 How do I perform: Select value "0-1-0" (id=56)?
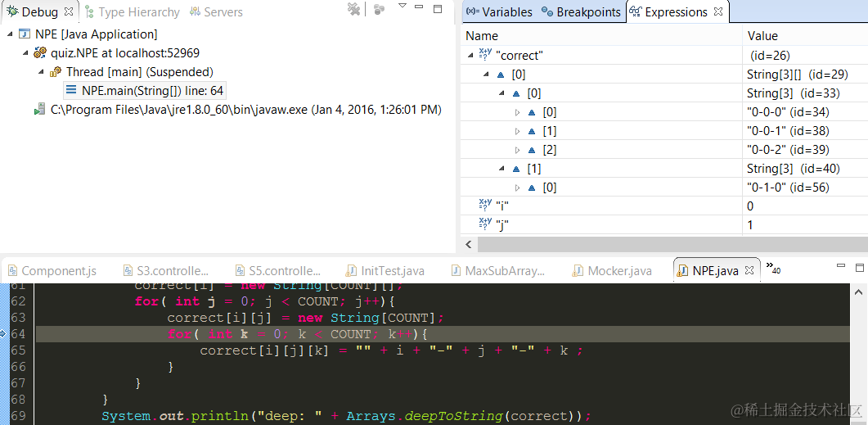pyautogui.click(x=788, y=188)
